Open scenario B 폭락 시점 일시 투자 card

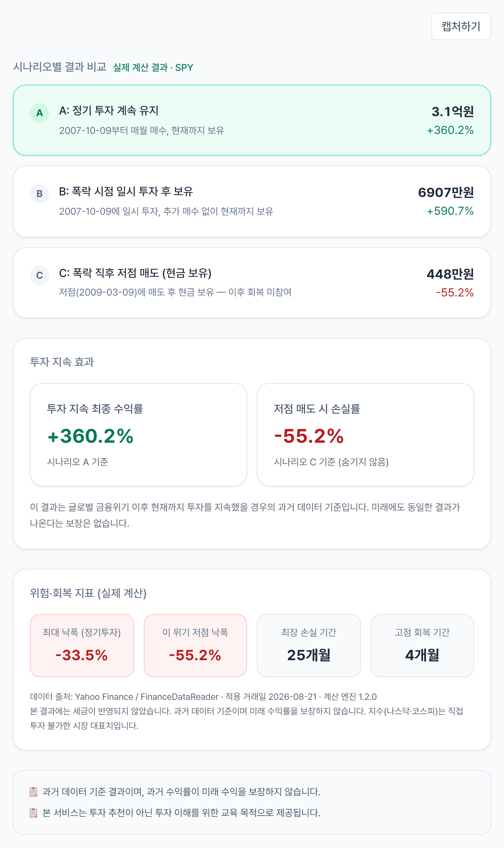coord(252,201)
